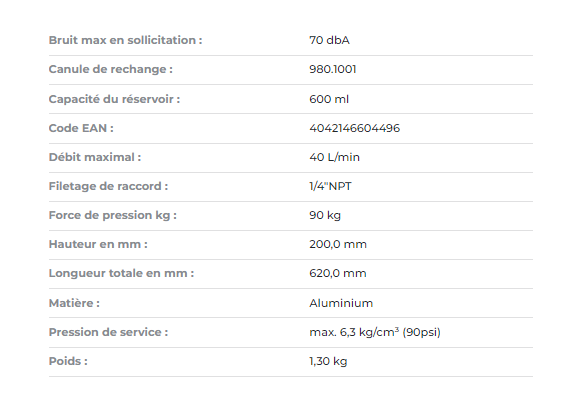
Task: Click the 'Débit maximal' label
Action: [95, 157]
